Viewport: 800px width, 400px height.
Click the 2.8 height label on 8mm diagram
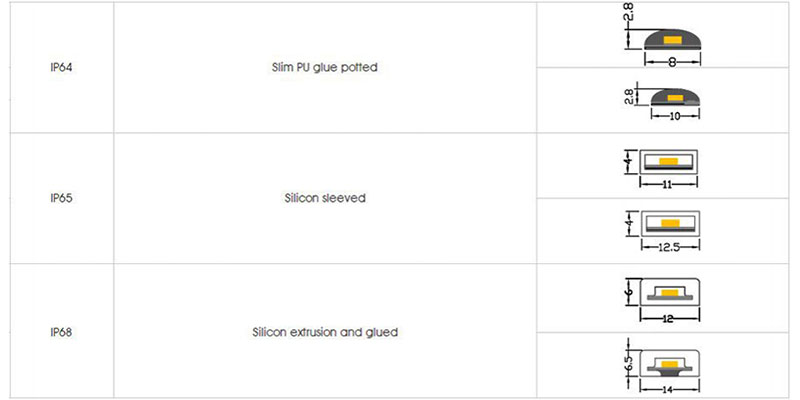pyautogui.click(x=630, y=12)
